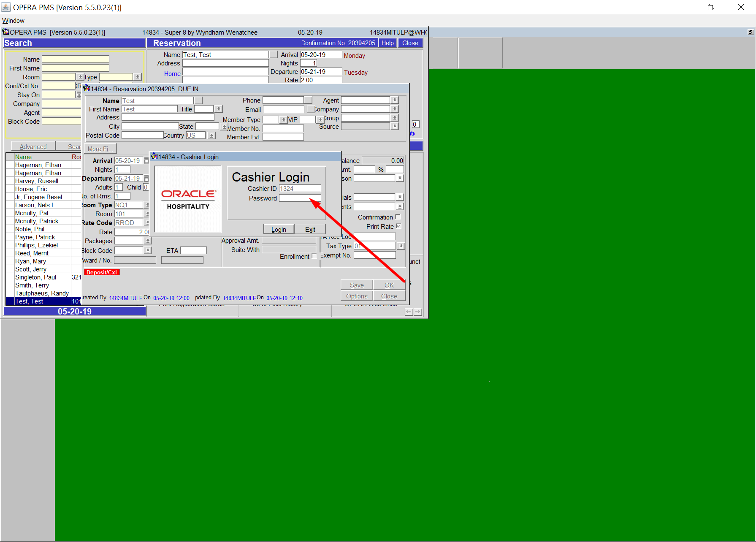756x542 pixels.
Task: Expand the Tax Type dropdown
Action: point(401,246)
